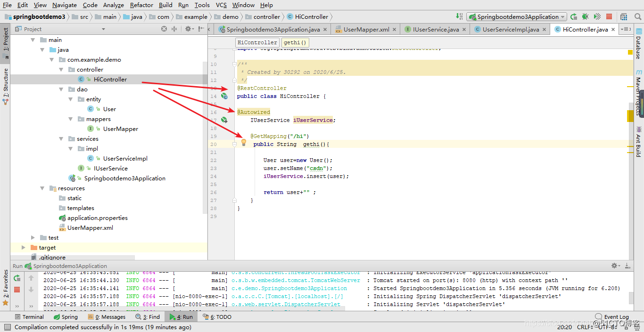Viewport: 644px width, 332px height.
Task: Click the Run console vertical scrollbar
Action: click(631, 298)
